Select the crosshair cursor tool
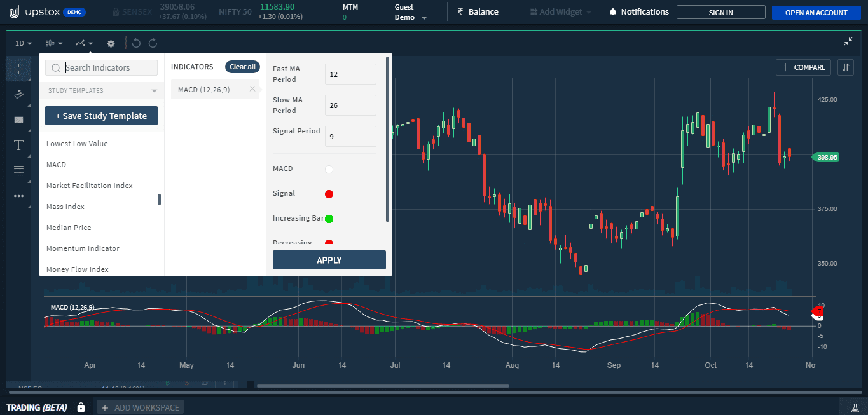This screenshot has width=868, height=415. tap(18, 68)
